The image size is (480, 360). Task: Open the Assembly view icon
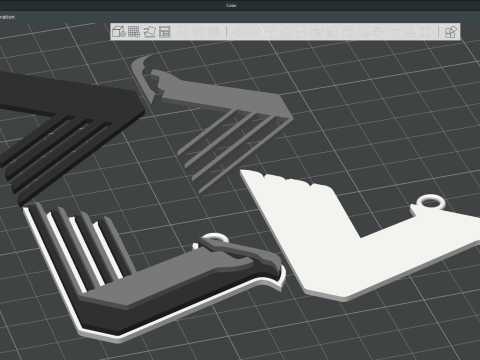tap(451, 32)
